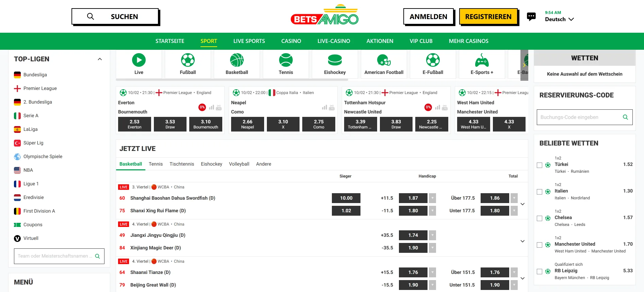
Task: Open Olympische Spiele globe icon
Action: (17, 156)
